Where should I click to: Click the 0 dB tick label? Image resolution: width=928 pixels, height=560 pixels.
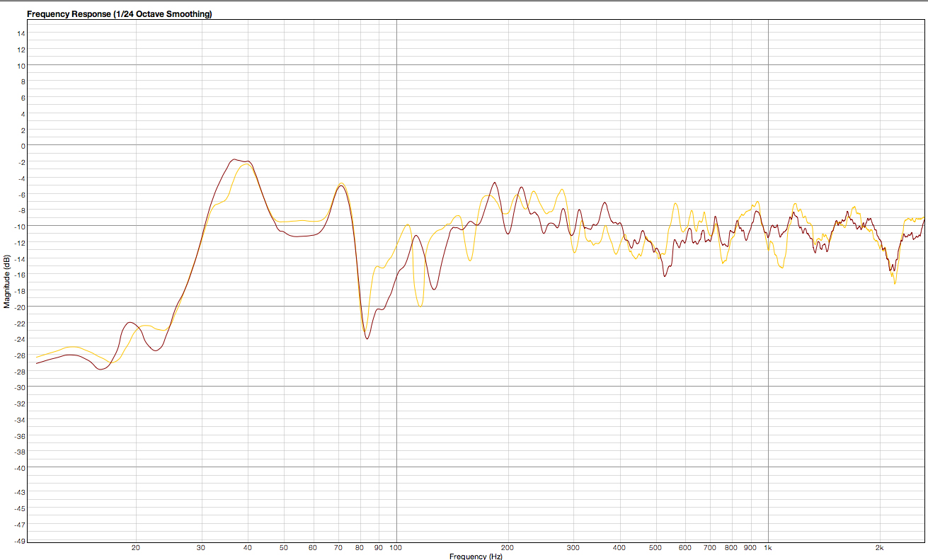point(23,146)
